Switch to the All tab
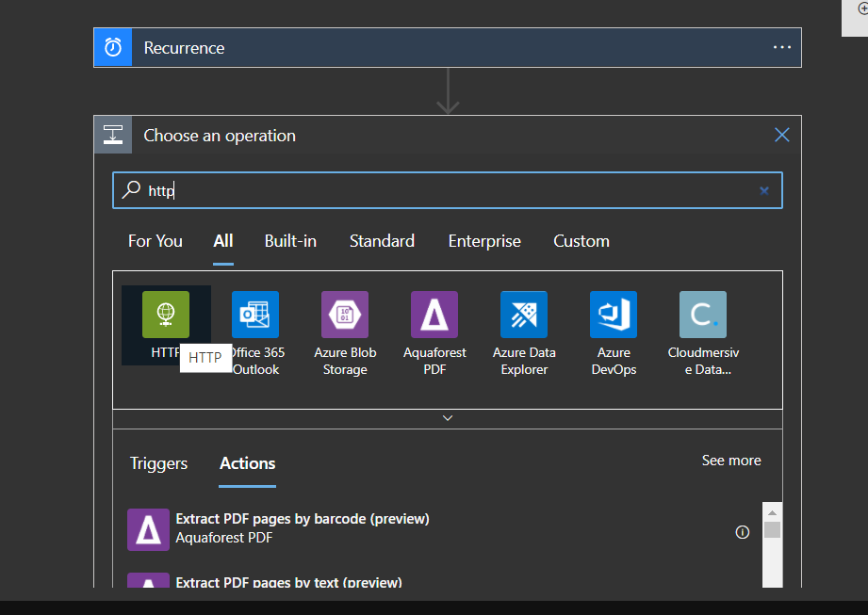The width and height of the screenshot is (868, 615). click(223, 241)
